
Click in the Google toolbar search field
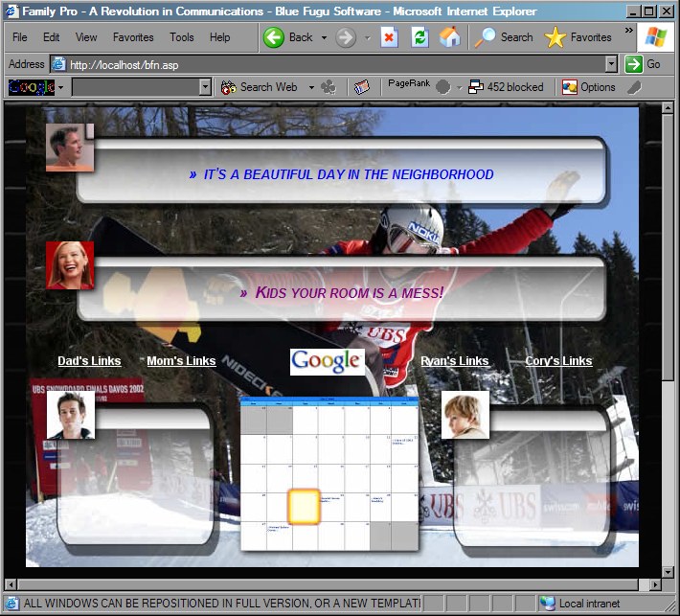137,87
